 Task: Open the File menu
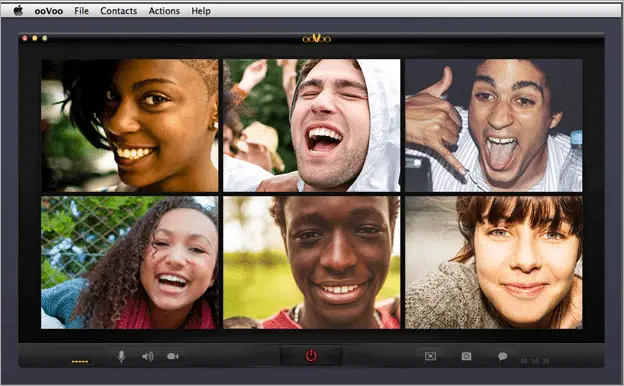pos(81,11)
